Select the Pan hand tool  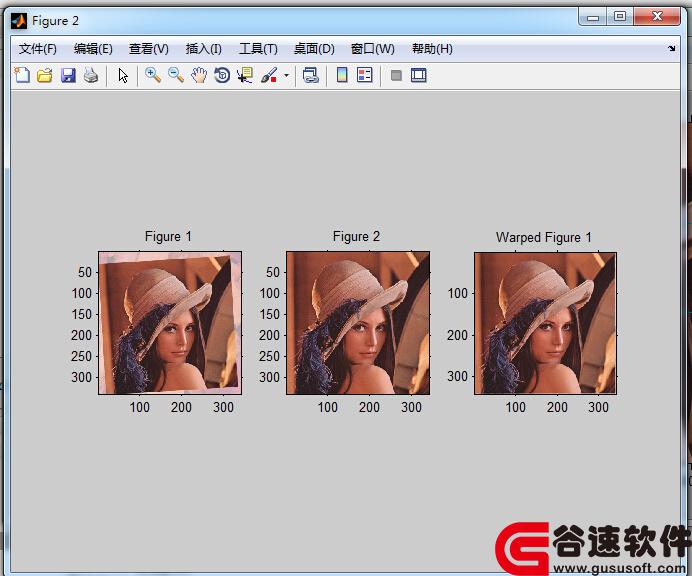[x=199, y=75]
